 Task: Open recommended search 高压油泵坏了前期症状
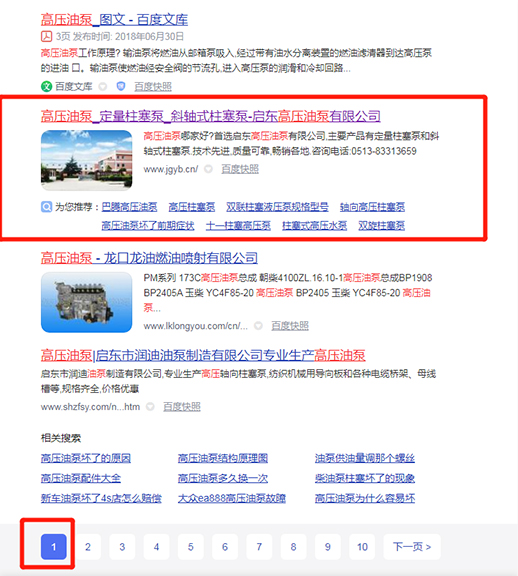click(148, 225)
